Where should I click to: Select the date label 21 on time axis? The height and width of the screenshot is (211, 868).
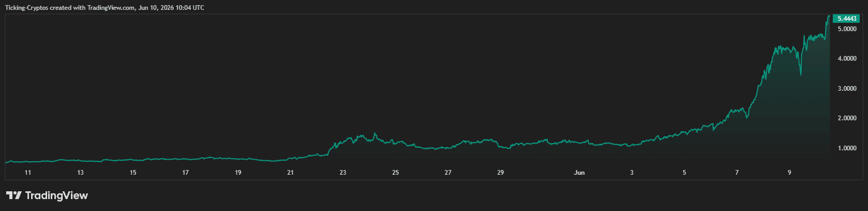(291, 173)
